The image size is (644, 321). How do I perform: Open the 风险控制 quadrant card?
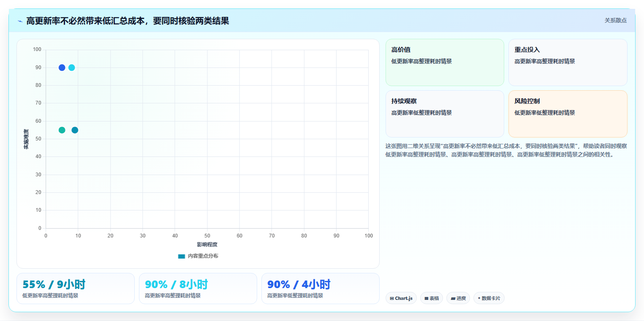(568, 114)
